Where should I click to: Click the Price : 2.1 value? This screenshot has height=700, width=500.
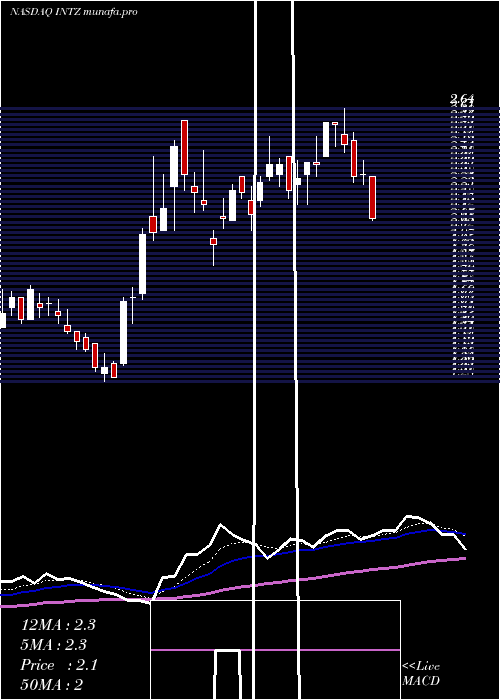click(59, 665)
